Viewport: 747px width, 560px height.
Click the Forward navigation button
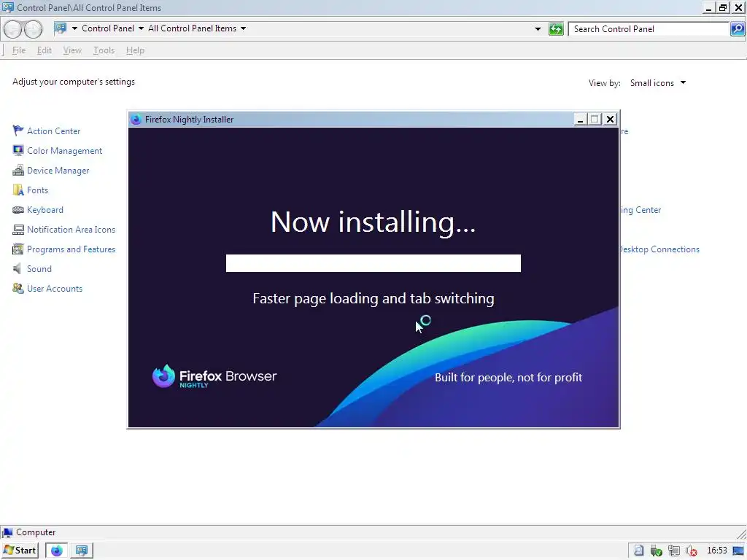click(x=33, y=29)
